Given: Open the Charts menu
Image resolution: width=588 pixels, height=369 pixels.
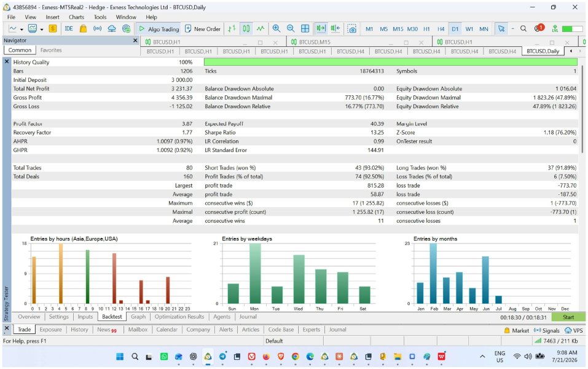Looking at the screenshot, I should point(77,17).
